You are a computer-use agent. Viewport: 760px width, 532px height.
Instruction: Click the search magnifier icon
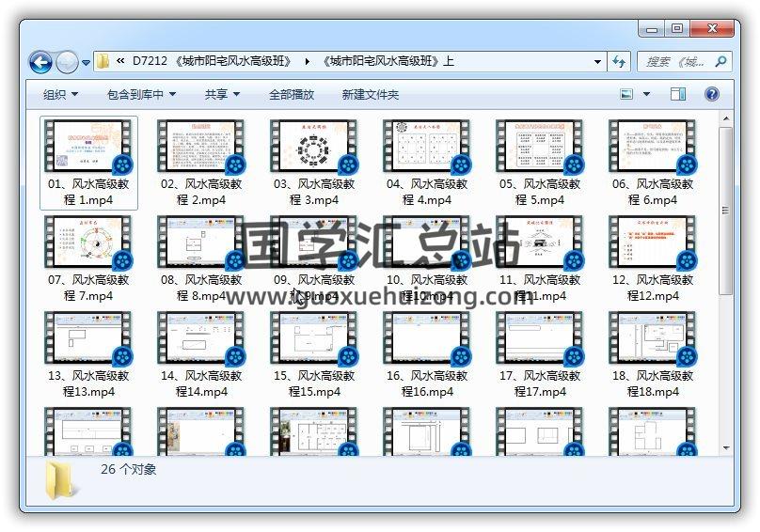click(720, 62)
